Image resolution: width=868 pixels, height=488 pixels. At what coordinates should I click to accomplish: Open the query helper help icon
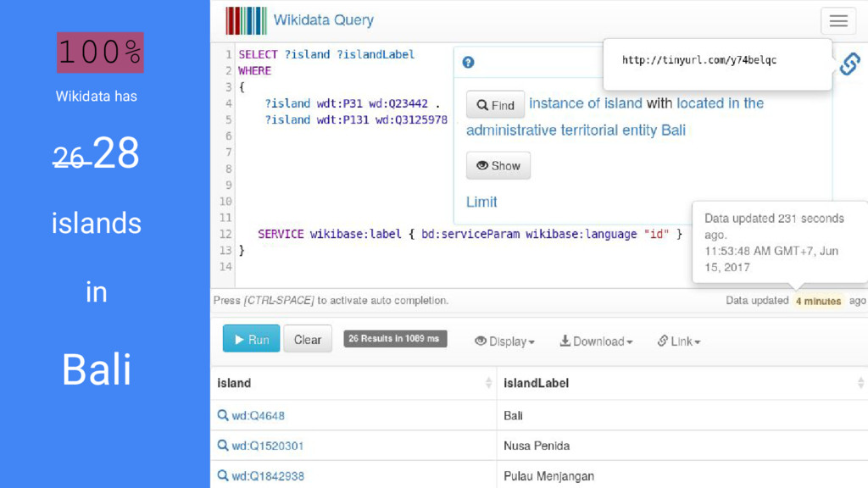pyautogui.click(x=468, y=63)
